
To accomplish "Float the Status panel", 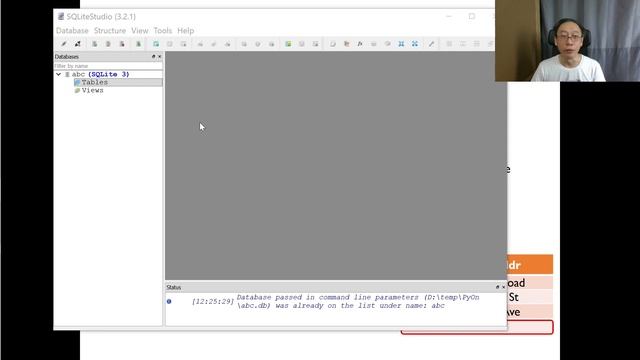I will (498, 287).
